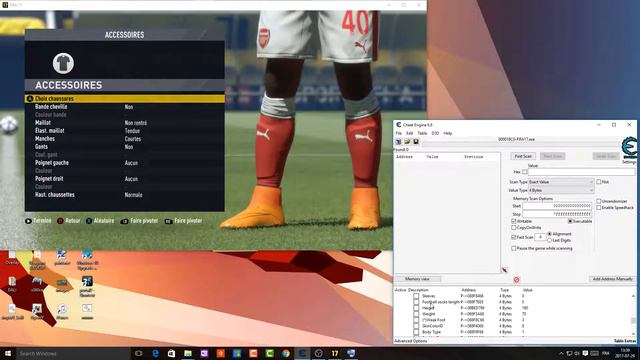Check Pause the game while scanning
640x360 pixels.
tap(514, 248)
